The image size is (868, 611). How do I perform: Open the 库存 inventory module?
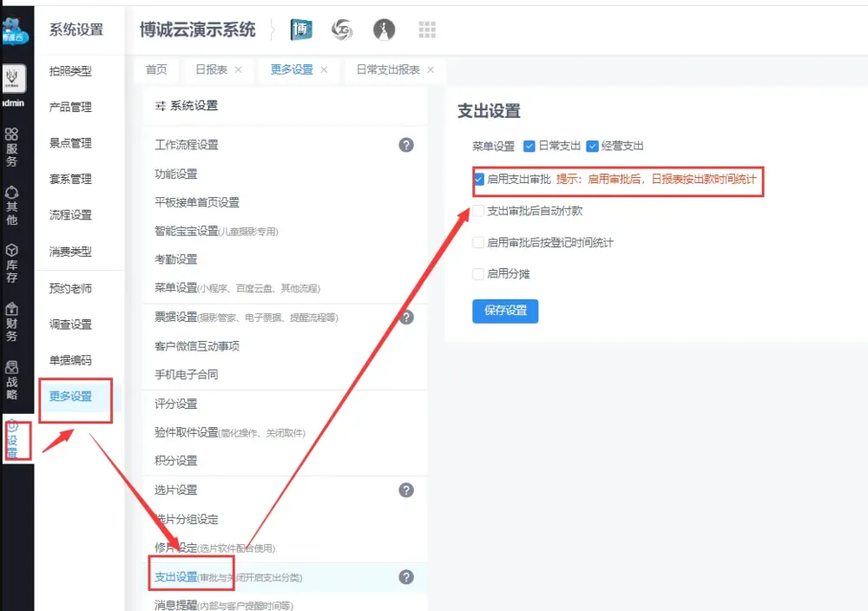12,264
